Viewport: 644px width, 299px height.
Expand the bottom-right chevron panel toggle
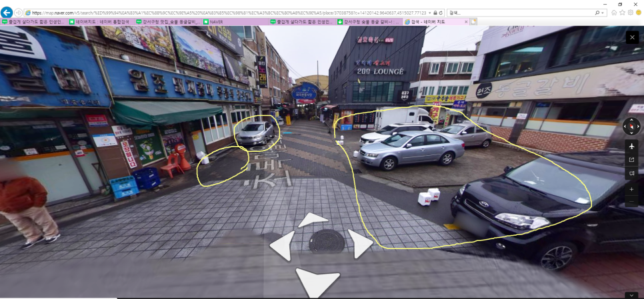pos(631,295)
